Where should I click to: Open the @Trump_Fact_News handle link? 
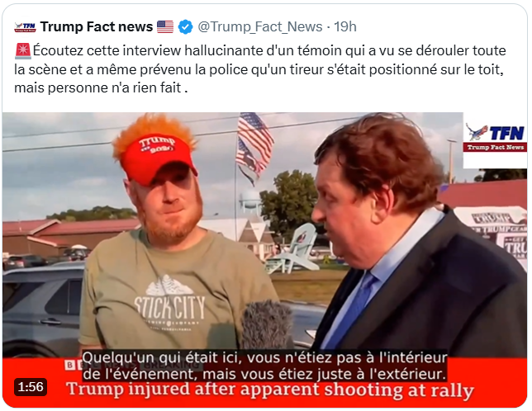pos(260,26)
